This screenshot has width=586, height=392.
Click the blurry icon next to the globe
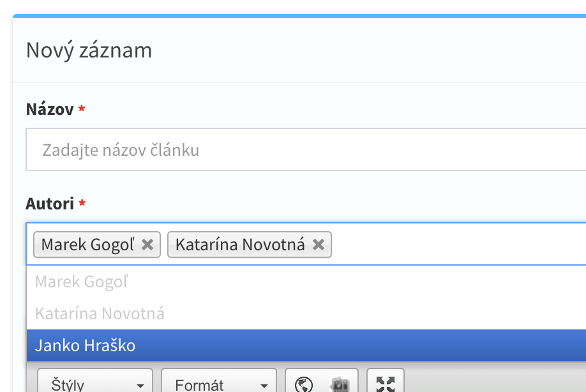click(x=340, y=384)
